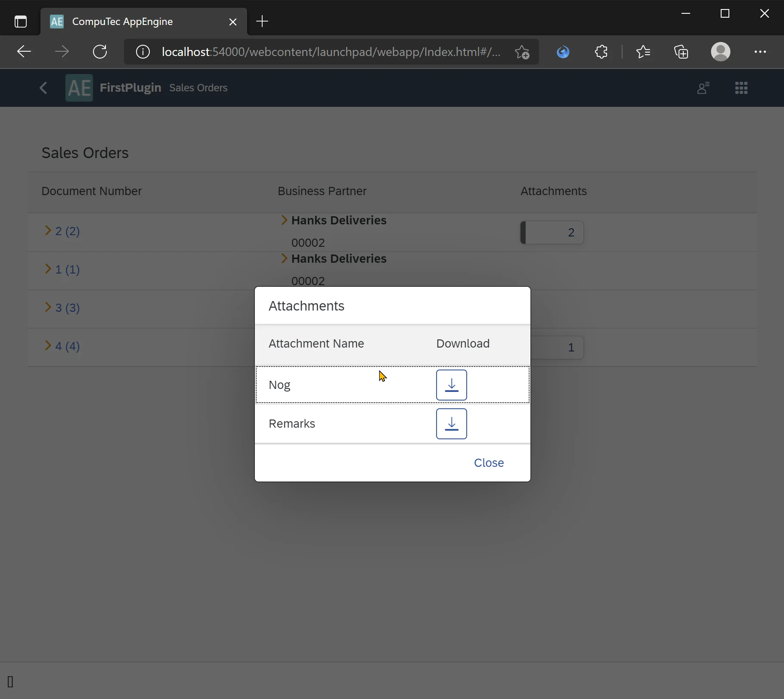
Task: Open document 4 (4) link
Action: pyautogui.click(x=68, y=346)
